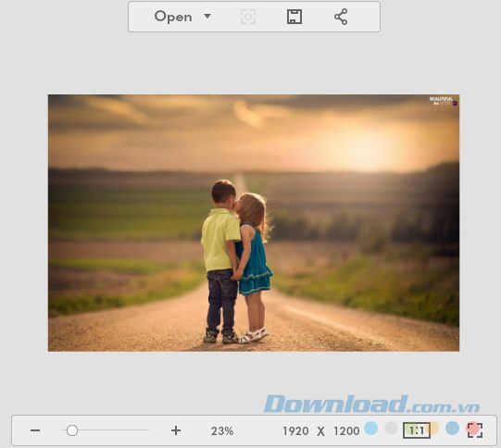Zoom in with the plus icon

(x=176, y=430)
